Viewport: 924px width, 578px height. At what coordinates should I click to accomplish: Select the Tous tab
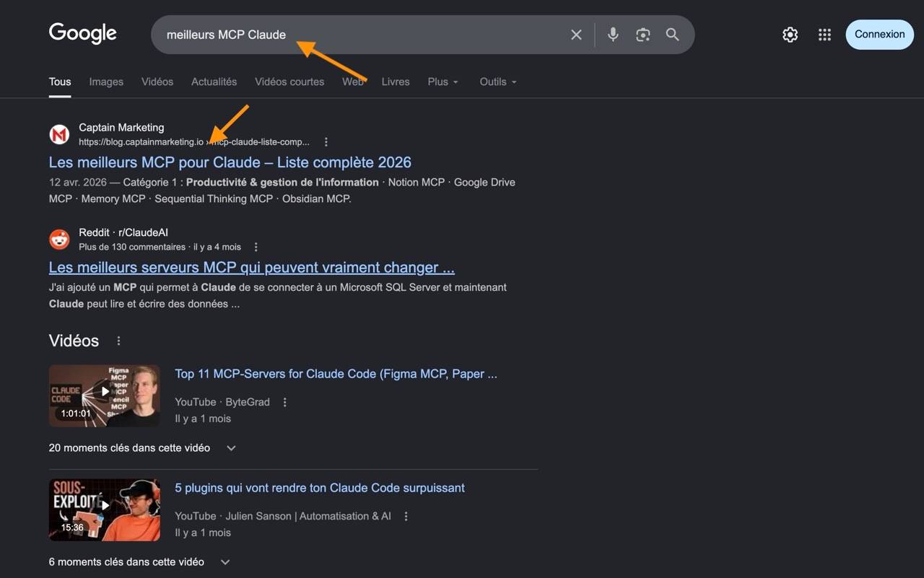(x=60, y=82)
